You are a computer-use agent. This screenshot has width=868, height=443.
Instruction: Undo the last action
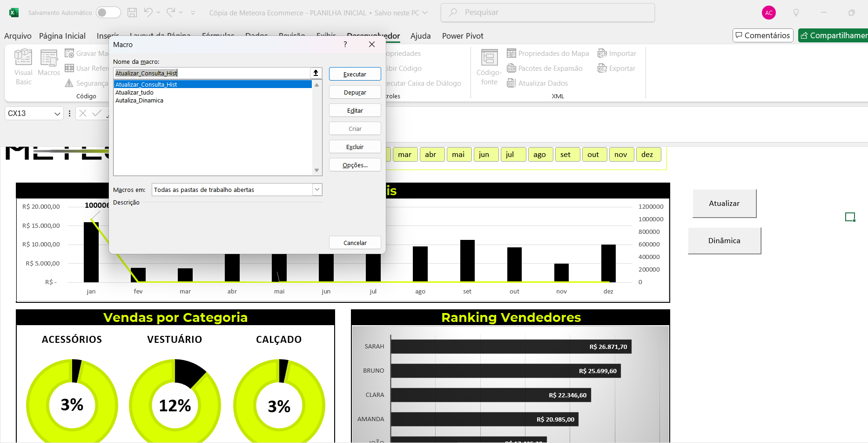[x=148, y=13]
